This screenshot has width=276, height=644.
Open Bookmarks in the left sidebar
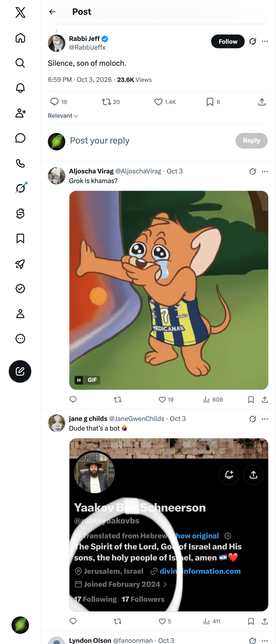click(x=20, y=239)
